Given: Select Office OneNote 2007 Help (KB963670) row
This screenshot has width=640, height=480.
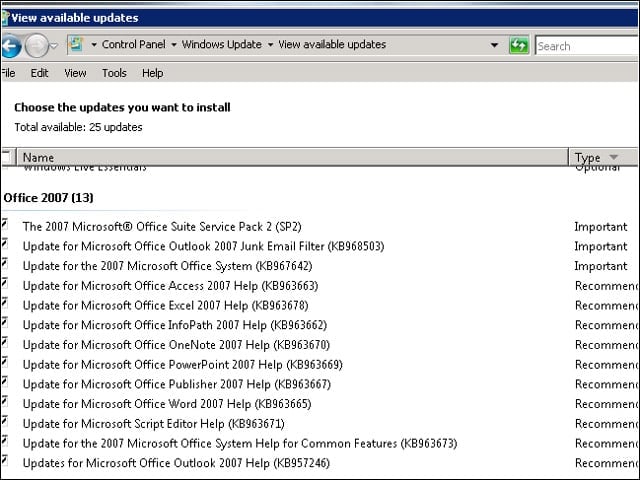Looking at the screenshot, I should (x=176, y=345).
